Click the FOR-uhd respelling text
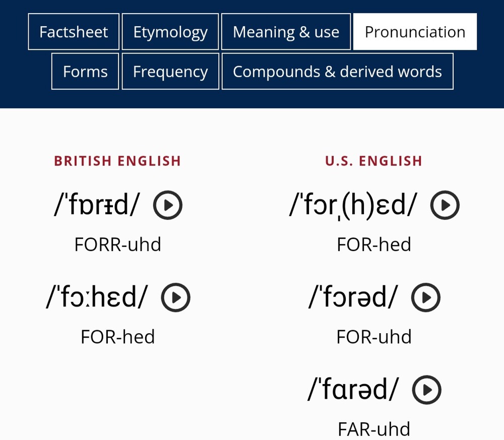 pos(374,337)
